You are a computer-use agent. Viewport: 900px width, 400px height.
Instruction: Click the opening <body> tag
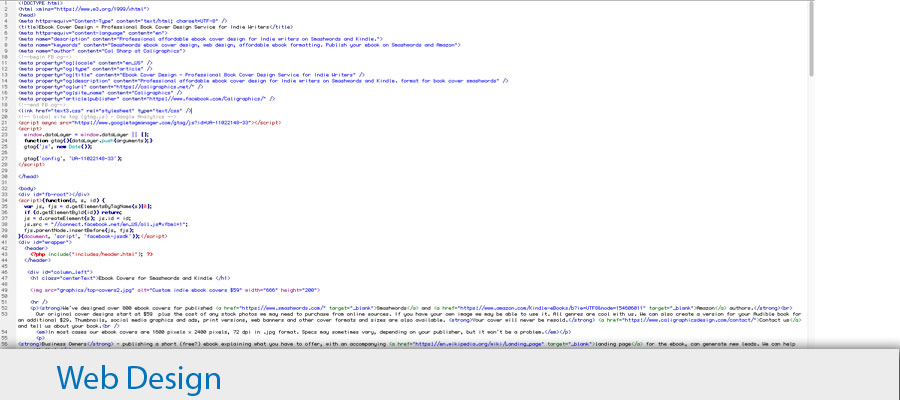(x=27, y=188)
